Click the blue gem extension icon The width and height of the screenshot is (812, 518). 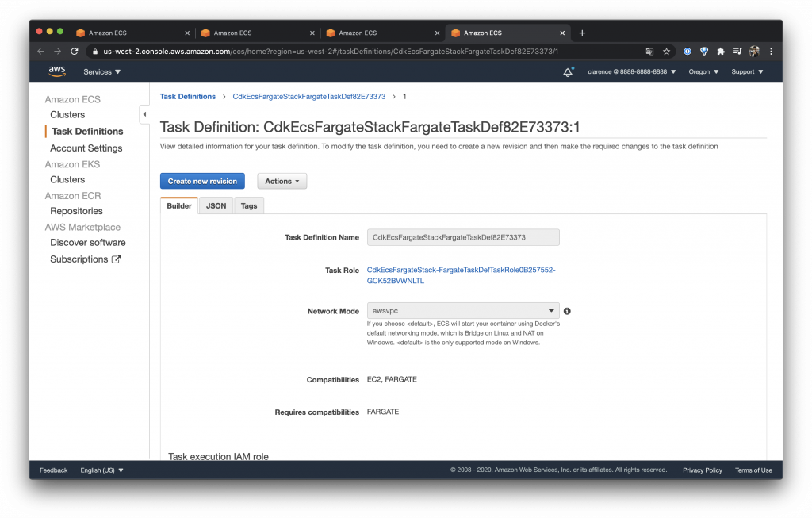704,52
